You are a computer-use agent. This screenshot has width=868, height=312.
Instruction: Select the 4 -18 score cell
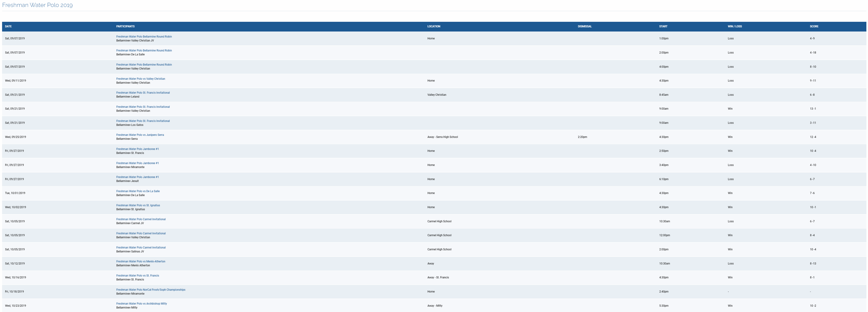(813, 53)
